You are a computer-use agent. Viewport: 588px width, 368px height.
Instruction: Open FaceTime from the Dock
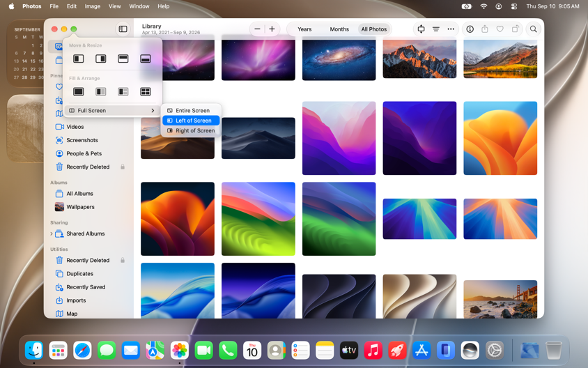203,351
